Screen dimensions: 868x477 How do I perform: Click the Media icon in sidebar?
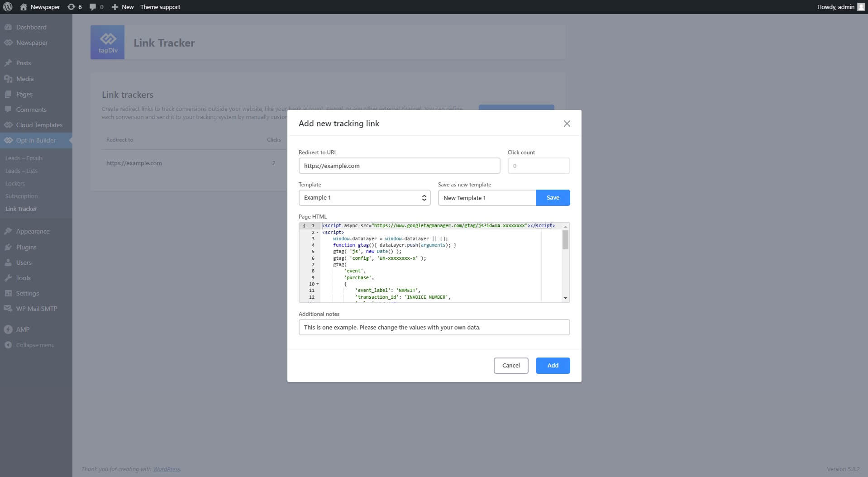(8, 79)
